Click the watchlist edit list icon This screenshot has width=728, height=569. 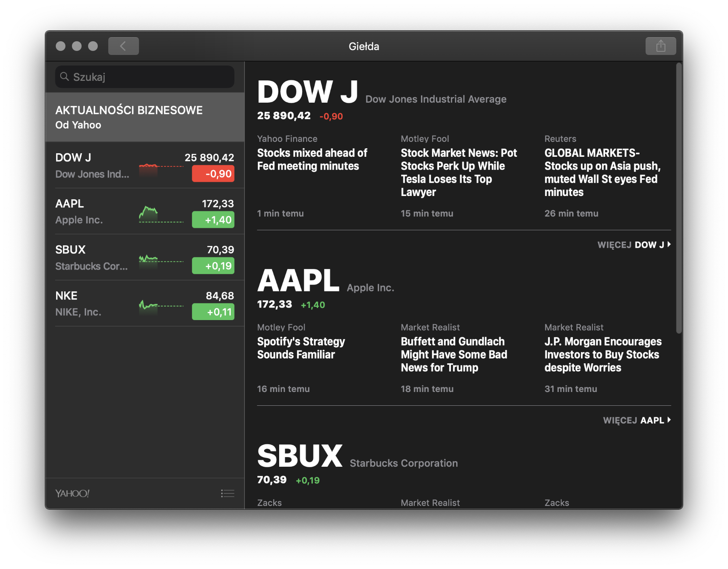227,493
